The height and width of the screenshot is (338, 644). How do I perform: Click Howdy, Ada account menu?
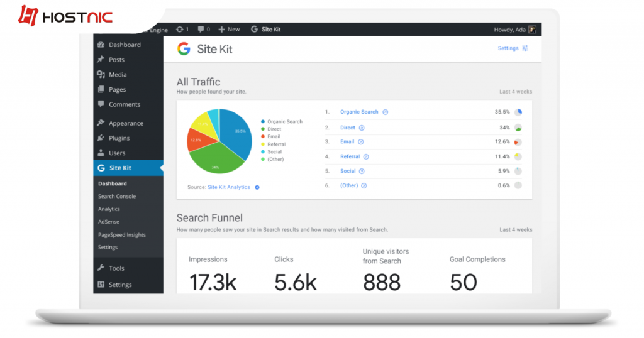point(515,30)
